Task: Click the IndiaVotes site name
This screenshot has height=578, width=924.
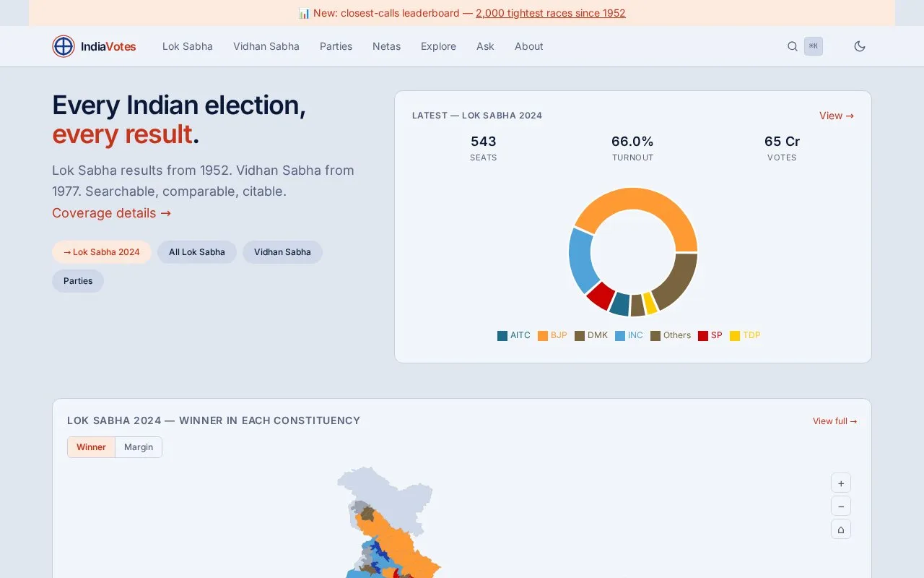Action: [x=108, y=46]
